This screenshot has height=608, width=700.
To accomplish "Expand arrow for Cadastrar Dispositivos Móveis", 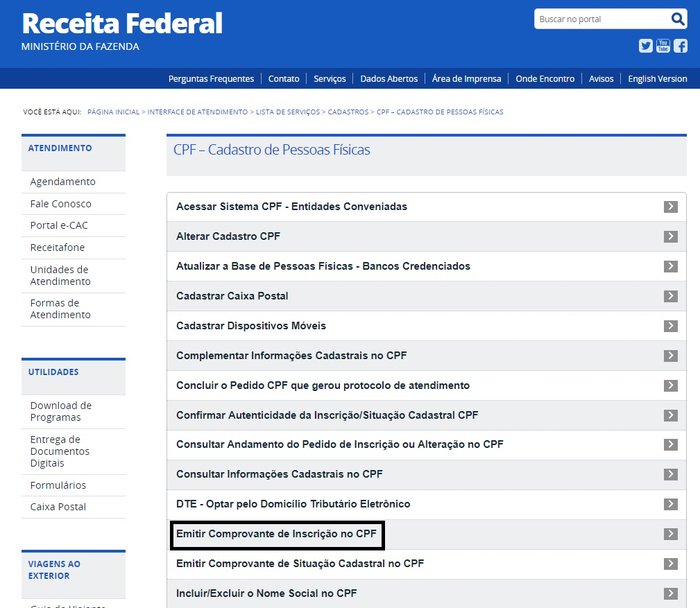I will pyautogui.click(x=671, y=326).
